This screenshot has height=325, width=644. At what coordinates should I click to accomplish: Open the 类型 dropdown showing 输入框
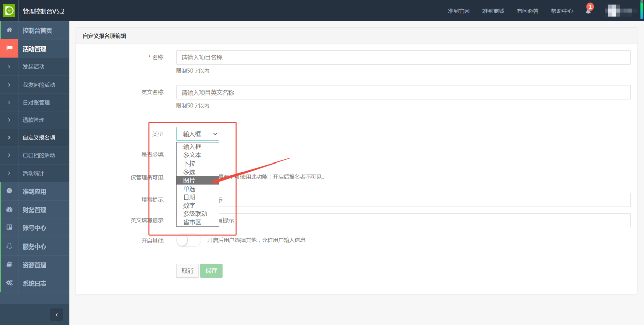pos(198,134)
